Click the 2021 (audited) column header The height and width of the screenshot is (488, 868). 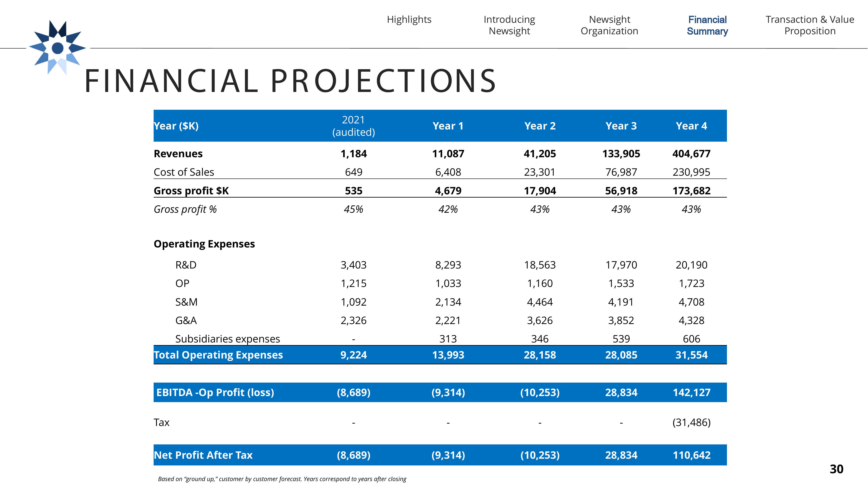point(353,126)
